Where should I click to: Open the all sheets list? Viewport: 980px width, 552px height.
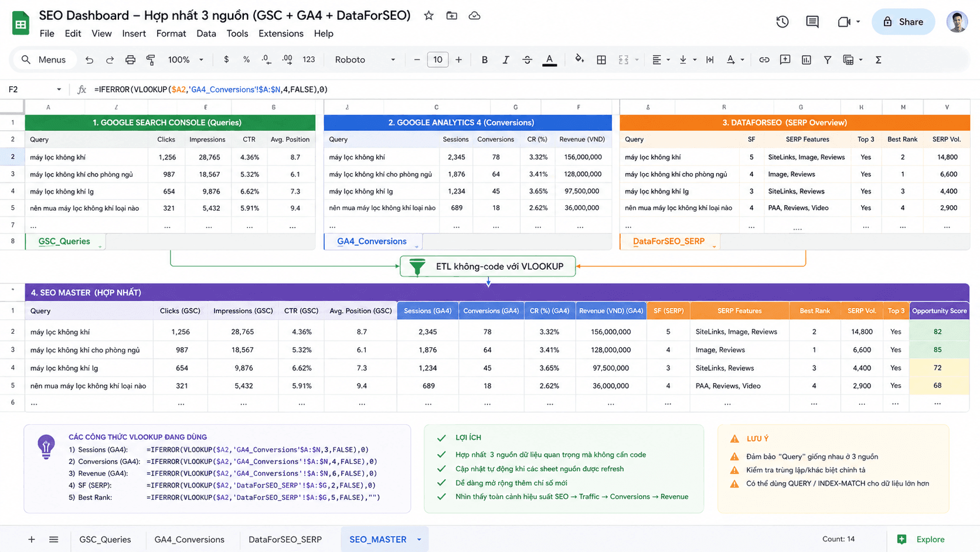point(54,539)
